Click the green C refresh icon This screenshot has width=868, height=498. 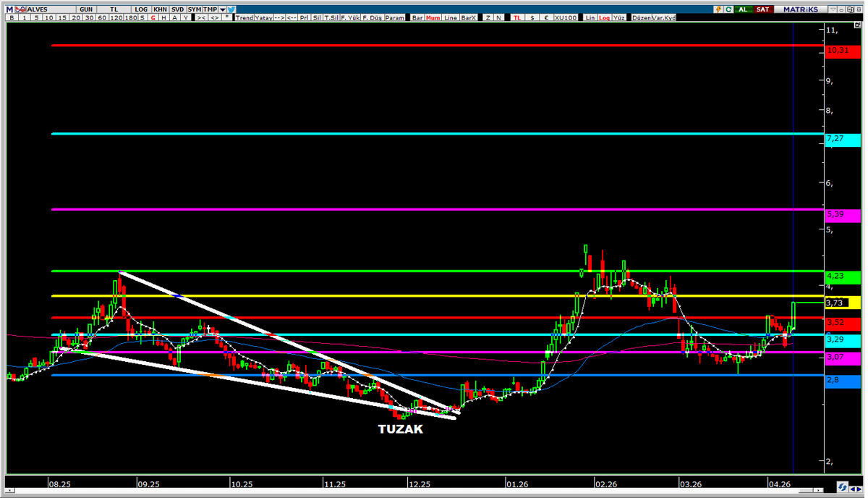(x=729, y=9)
